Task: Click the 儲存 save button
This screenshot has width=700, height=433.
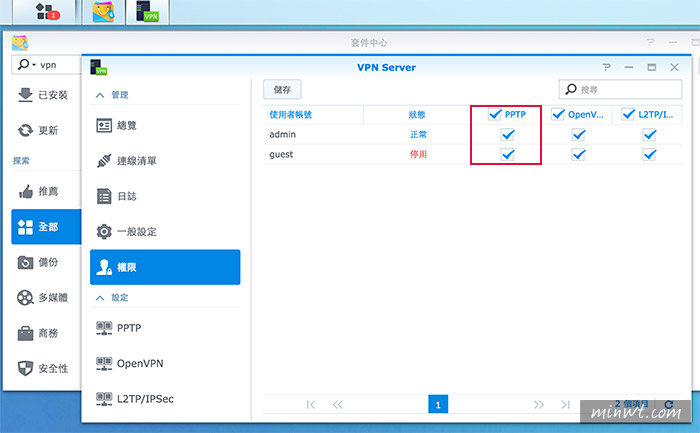Action: 282,90
